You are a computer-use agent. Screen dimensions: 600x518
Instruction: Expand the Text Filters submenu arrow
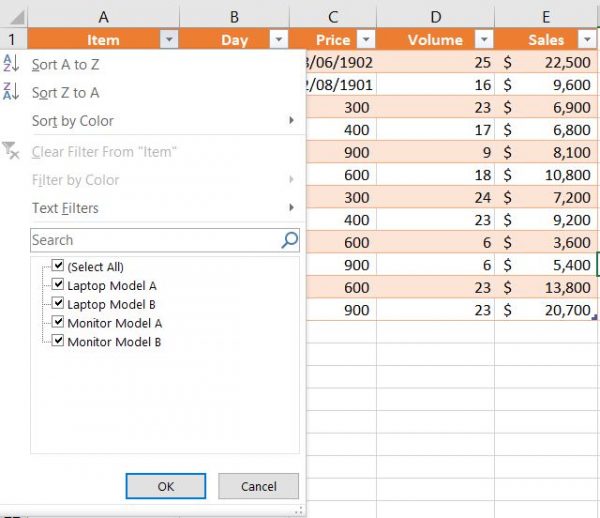tap(292, 208)
